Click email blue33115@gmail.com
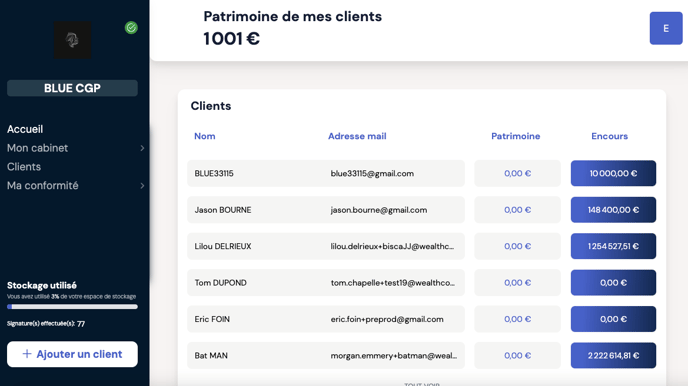Viewport: 688px width, 386px height. (372, 173)
